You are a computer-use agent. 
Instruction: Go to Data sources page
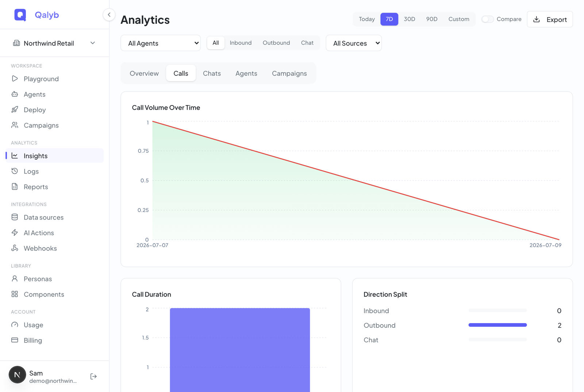click(x=55, y=217)
